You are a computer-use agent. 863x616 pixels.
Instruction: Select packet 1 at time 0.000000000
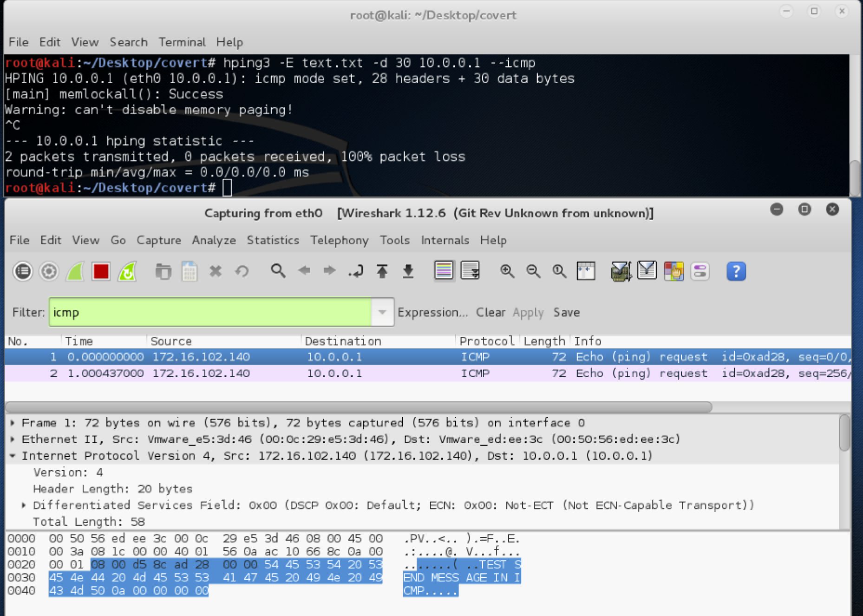[428, 357]
